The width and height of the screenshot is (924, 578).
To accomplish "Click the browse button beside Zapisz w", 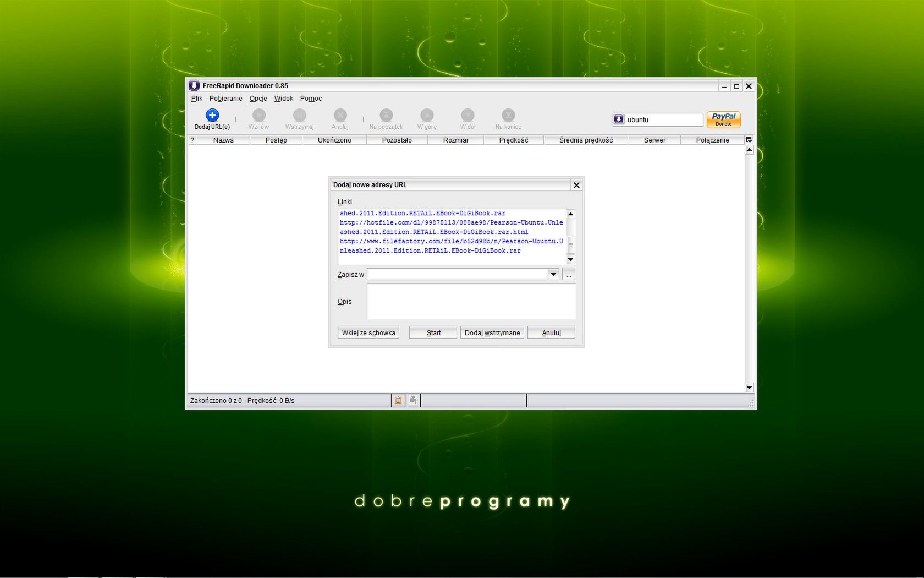I will [569, 274].
